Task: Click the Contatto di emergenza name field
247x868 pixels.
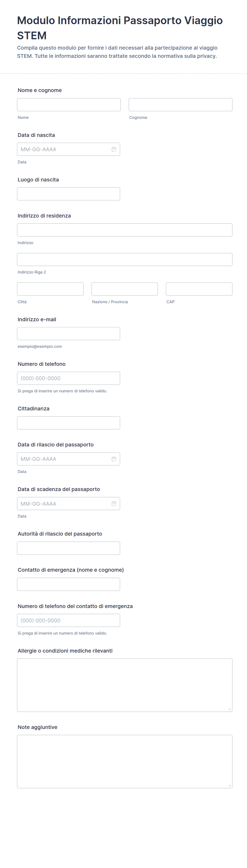Action: pos(69,584)
